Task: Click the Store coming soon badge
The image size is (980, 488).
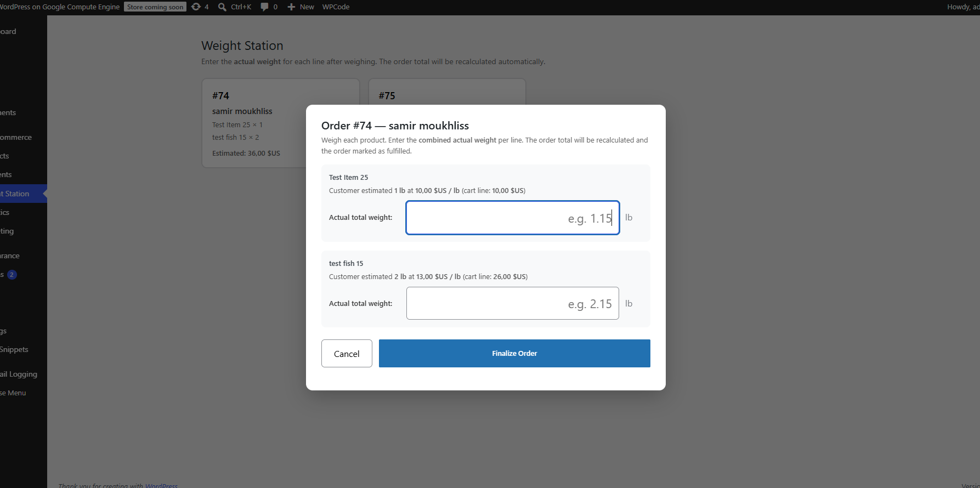Action: pyautogui.click(x=155, y=7)
